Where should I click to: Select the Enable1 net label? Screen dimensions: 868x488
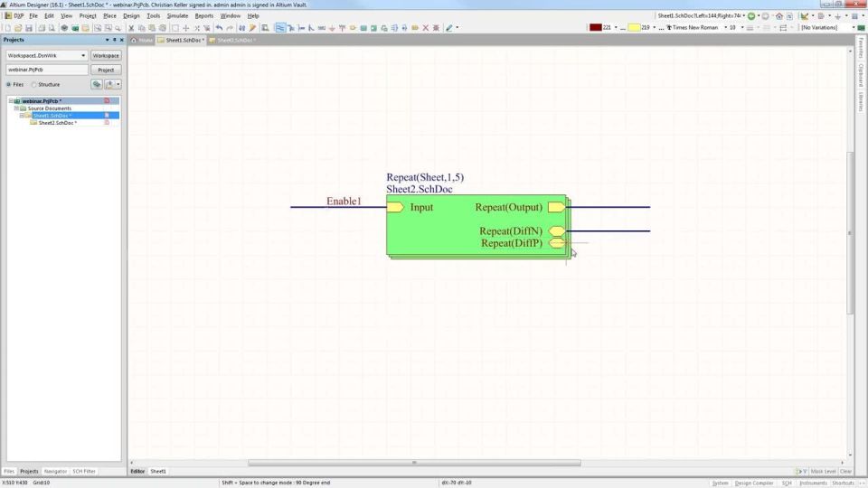point(344,201)
